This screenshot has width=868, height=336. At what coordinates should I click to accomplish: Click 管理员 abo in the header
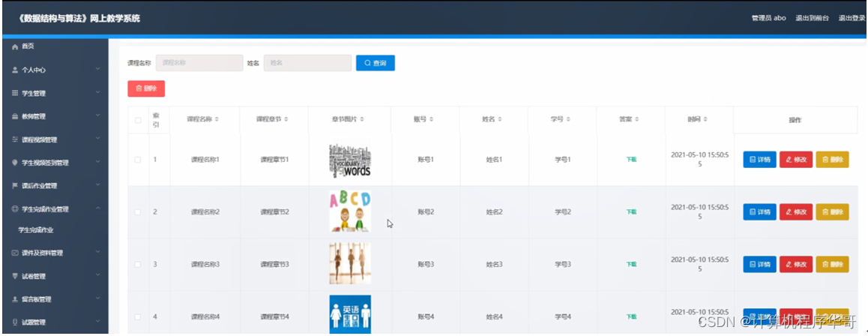pos(768,18)
